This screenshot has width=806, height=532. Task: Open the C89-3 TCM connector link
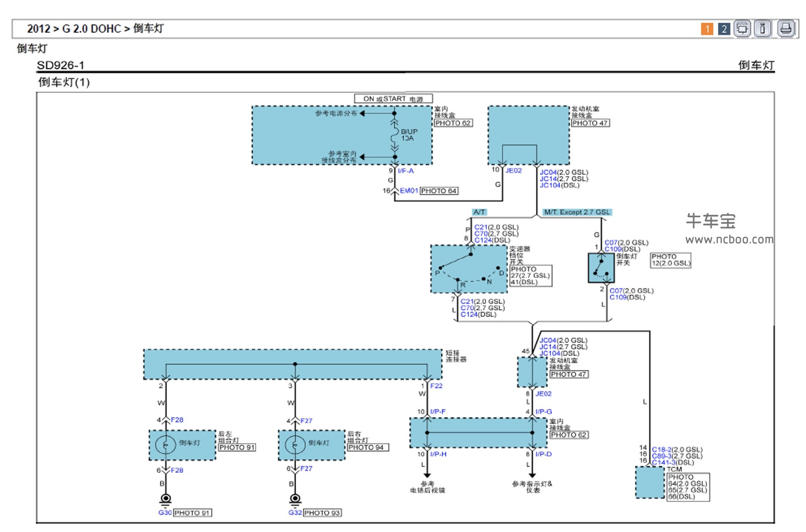[x=662, y=456]
